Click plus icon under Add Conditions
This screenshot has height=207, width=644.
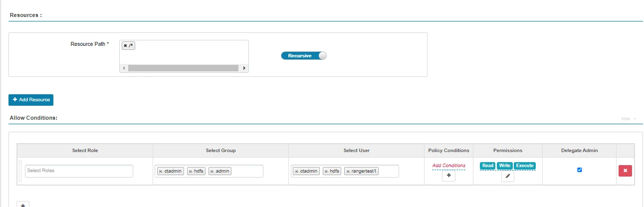coord(448,176)
